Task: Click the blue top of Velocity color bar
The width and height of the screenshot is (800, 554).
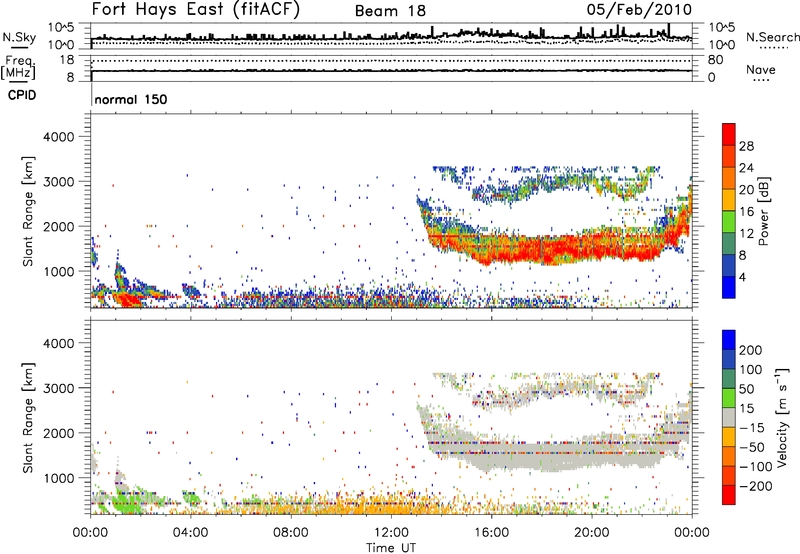Action: pyautogui.click(x=729, y=339)
